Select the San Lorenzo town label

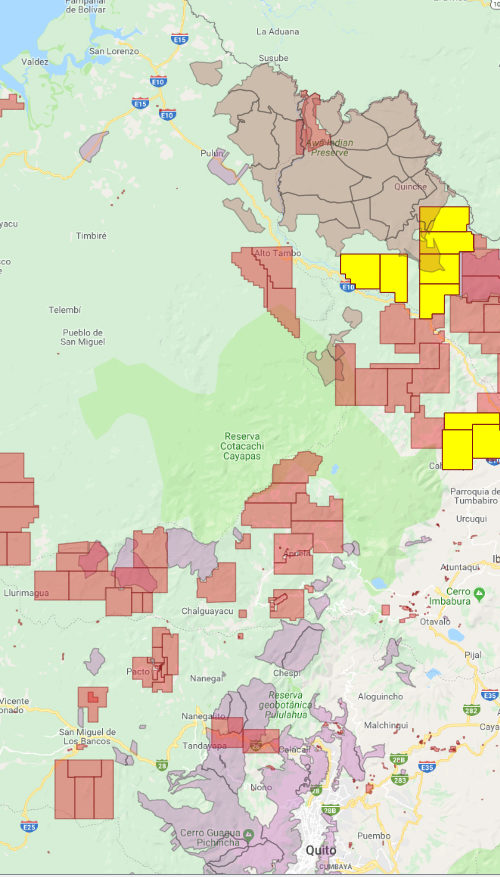point(114,51)
